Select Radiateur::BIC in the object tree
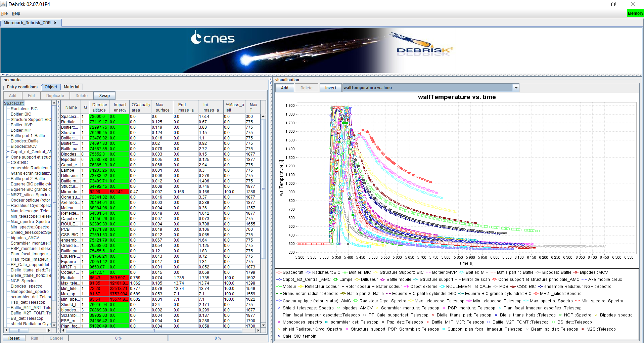 click(x=24, y=109)
